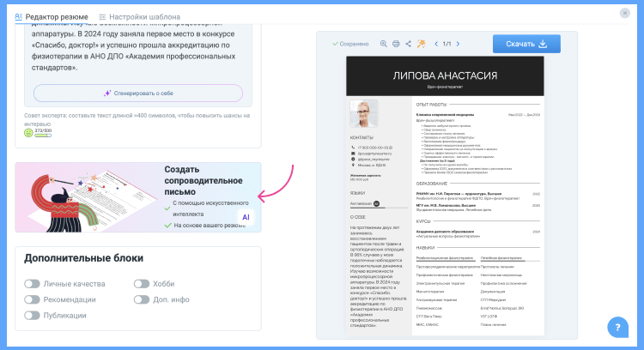Switch to the Редактор резюме tab
This screenshot has width=644, height=350.
pyautogui.click(x=52, y=17)
